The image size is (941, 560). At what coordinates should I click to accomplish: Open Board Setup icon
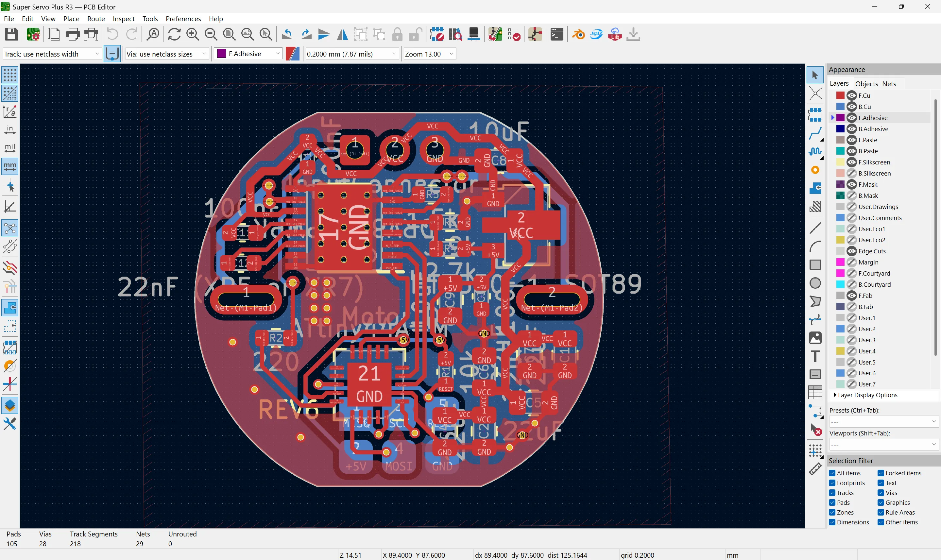[33, 34]
